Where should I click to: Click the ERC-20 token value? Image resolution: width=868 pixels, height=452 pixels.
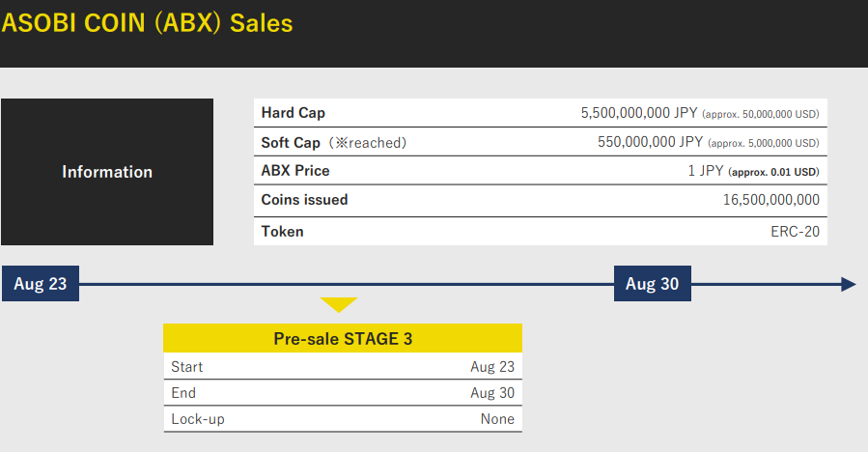797,232
